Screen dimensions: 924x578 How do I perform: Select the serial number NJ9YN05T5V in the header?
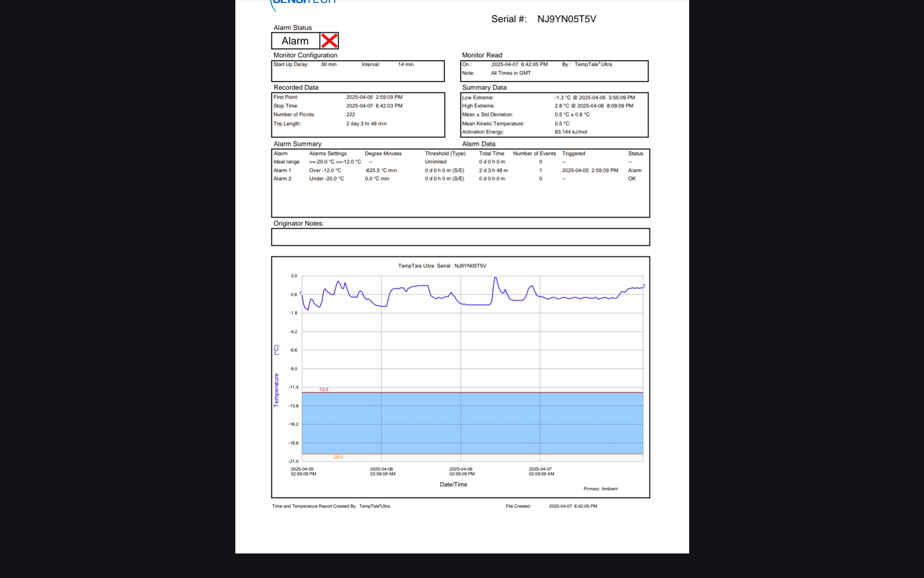click(566, 19)
